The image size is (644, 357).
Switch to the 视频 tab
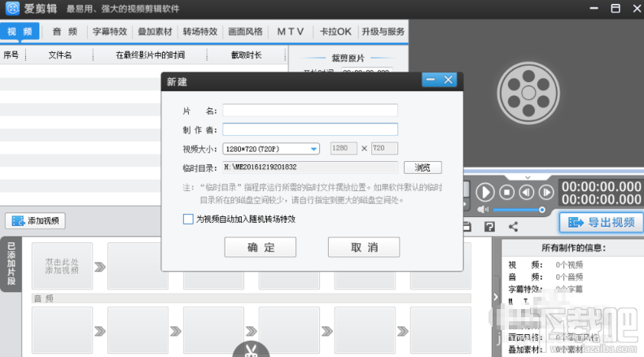coord(20,32)
